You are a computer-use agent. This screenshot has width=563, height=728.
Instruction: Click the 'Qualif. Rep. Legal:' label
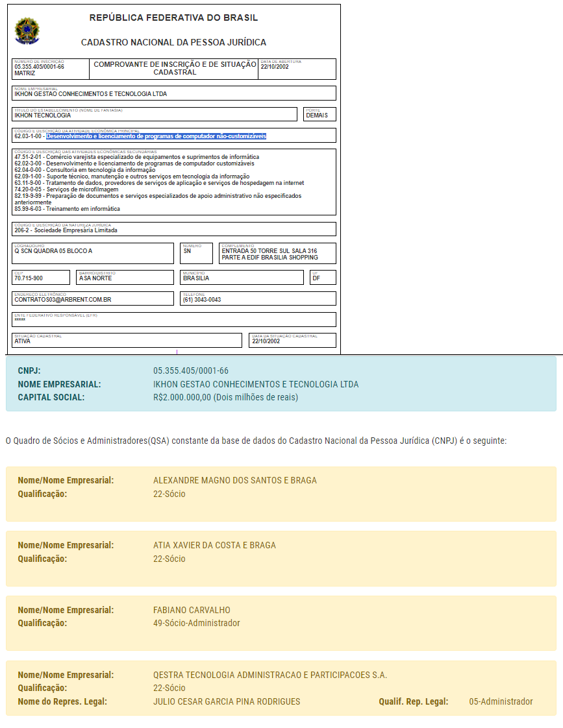[x=414, y=701]
